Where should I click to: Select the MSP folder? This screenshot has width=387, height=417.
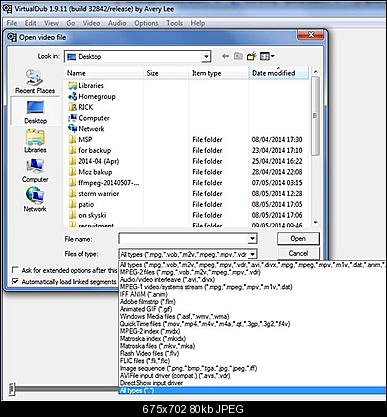pos(80,139)
